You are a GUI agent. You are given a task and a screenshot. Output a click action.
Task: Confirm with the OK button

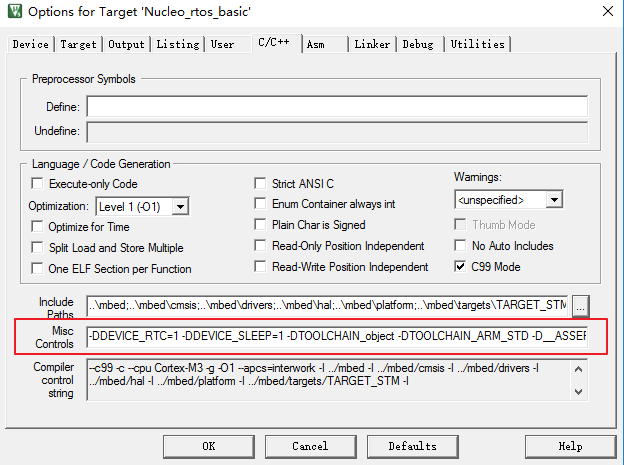coord(209,446)
